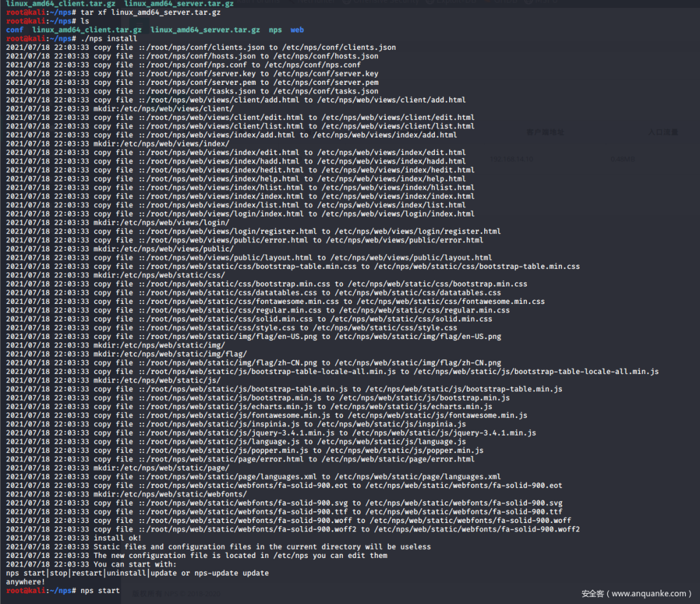
Task: Click the mkdir:/etc/nps/web/static/css/ line
Action: (115, 275)
